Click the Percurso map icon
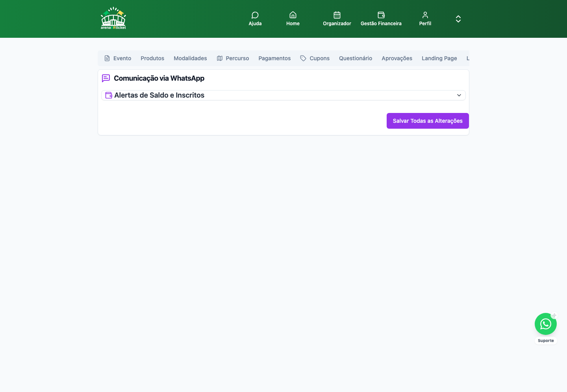The width and height of the screenshot is (567, 392). 220,58
